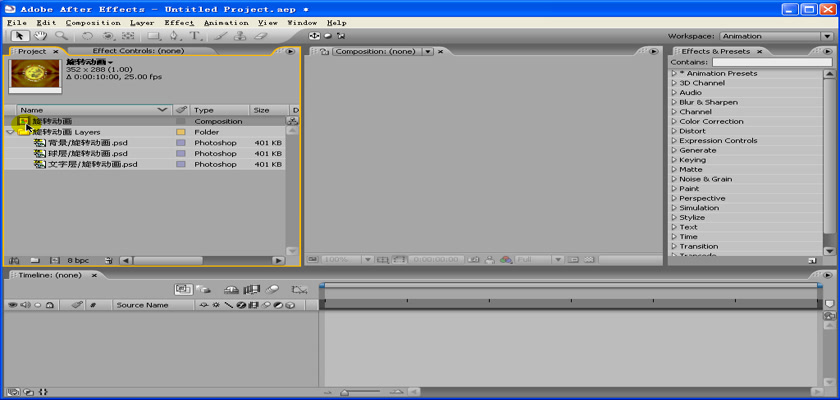Select the Pen tool
Viewport: 840px width, 400px height.
click(174, 36)
